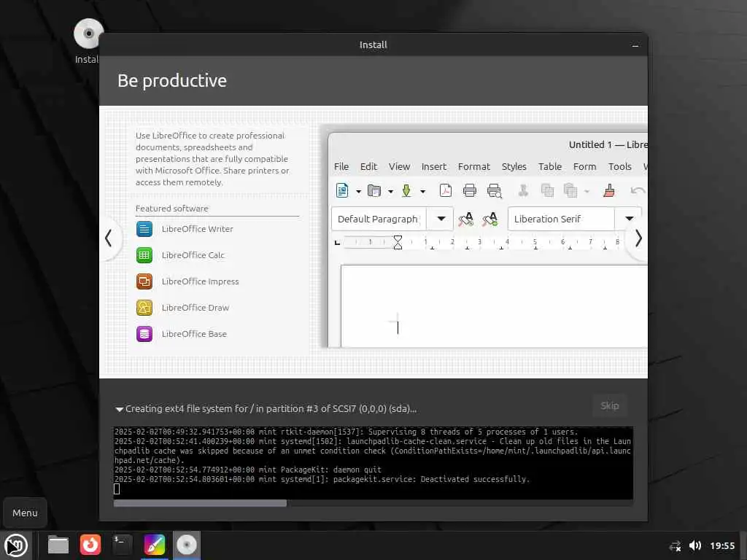Viewport: 747px width, 560px height.
Task: Open the Terminal from the taskbar
Action: pyautogui.click(x=122, y=545)
